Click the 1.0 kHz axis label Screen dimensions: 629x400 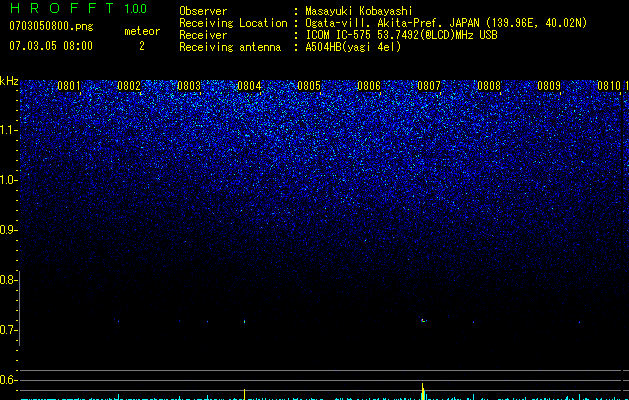click(8, 180)
